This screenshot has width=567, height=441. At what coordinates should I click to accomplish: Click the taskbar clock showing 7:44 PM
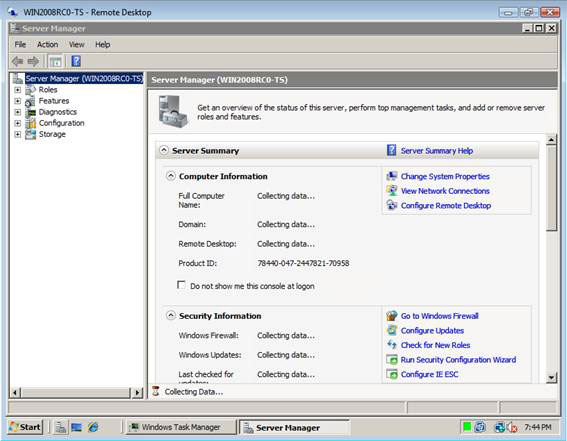click(538, 427)
